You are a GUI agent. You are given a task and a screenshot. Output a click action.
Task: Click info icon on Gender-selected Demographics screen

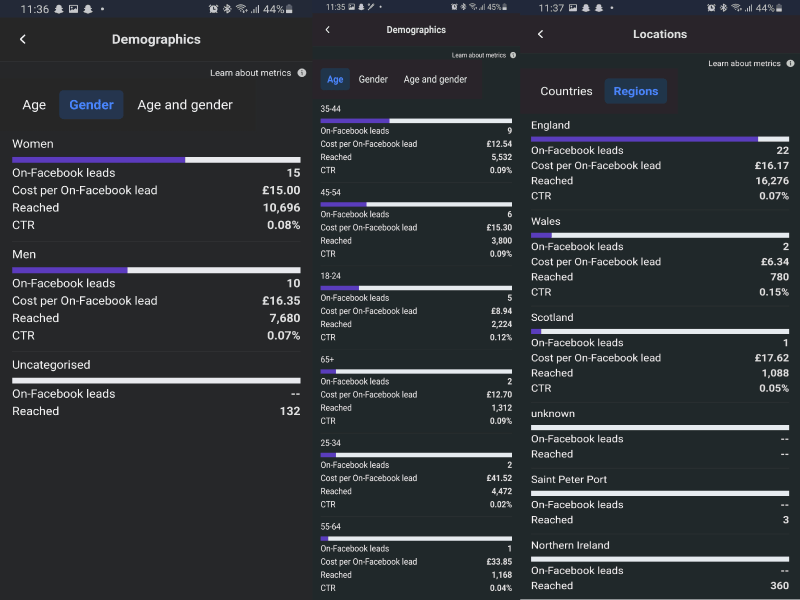[x=302, y=73]
